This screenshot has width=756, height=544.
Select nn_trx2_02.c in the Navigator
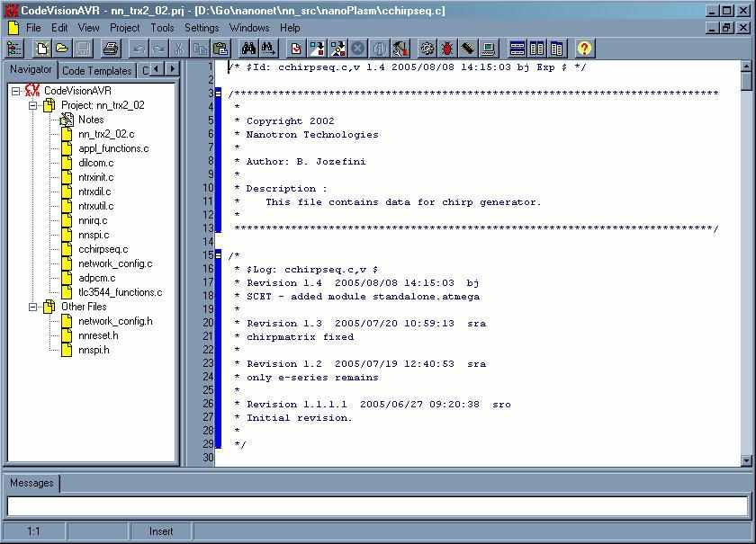106,134
